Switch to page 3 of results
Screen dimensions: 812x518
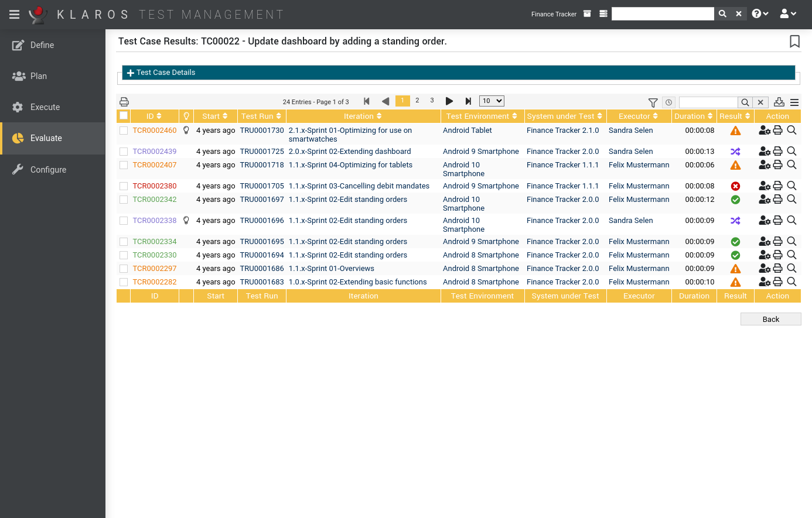click(432, 101)
